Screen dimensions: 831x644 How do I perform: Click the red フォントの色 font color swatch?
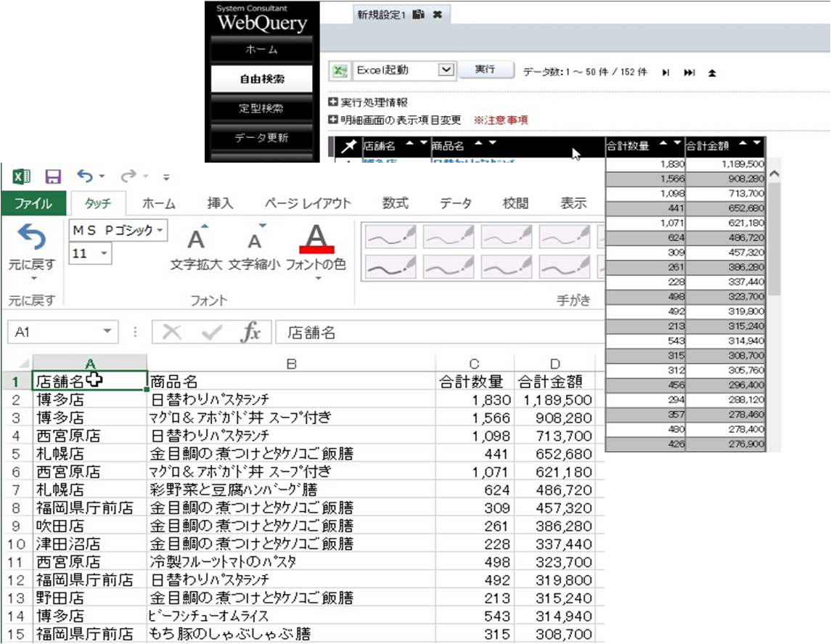point(318,248)
